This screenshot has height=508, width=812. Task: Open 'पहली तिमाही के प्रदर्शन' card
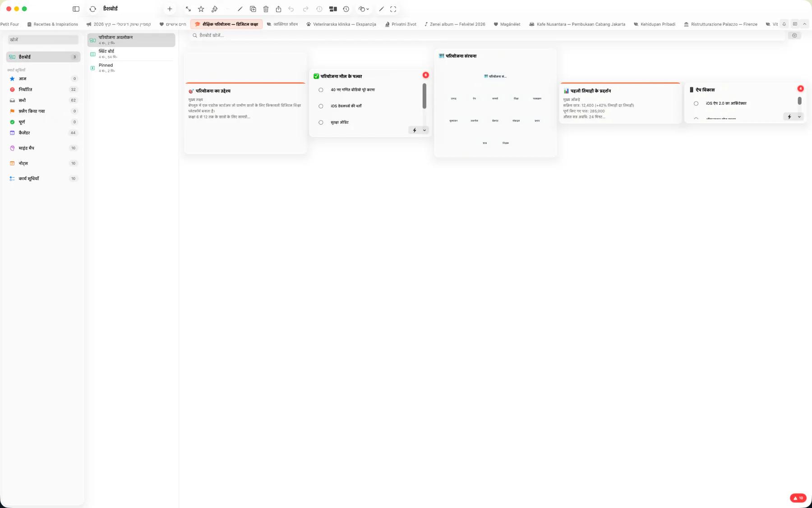[x=620, y=103]
